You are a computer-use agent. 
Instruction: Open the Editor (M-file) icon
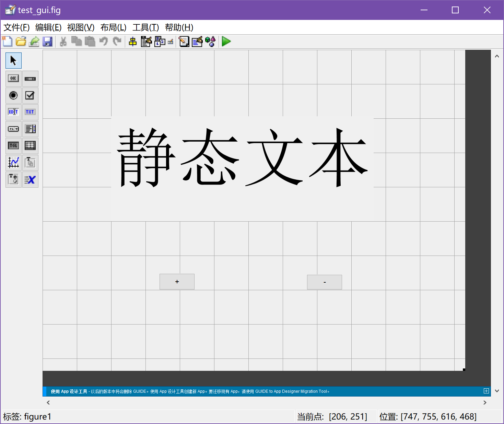click(184, 42)
